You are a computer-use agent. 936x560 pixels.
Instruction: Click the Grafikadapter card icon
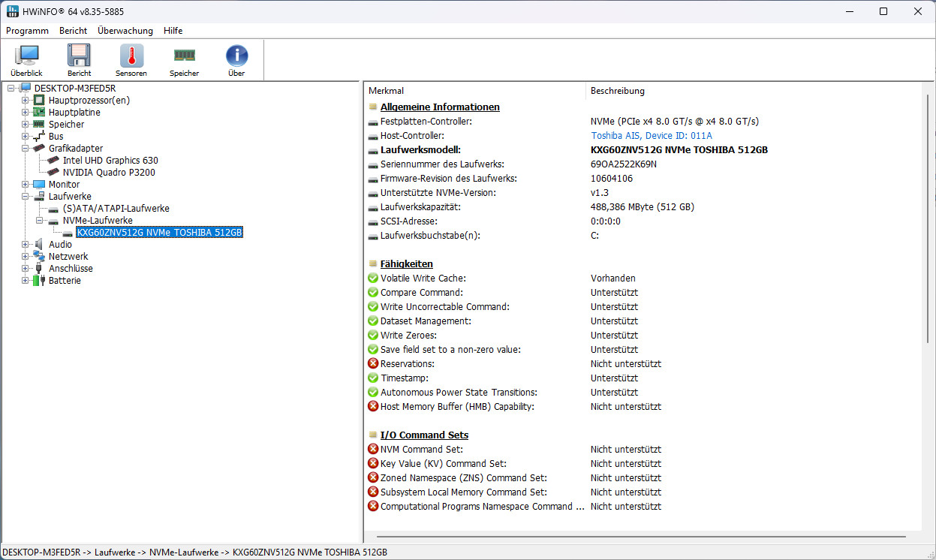pos(39,149)
